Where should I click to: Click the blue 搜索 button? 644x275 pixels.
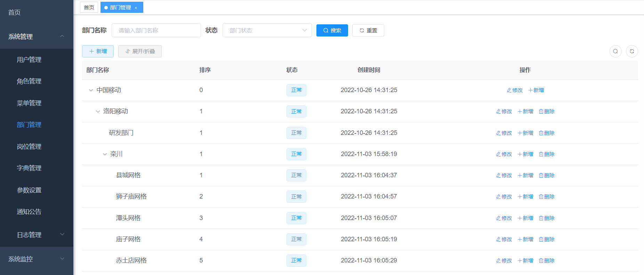(x=332, y=30)
